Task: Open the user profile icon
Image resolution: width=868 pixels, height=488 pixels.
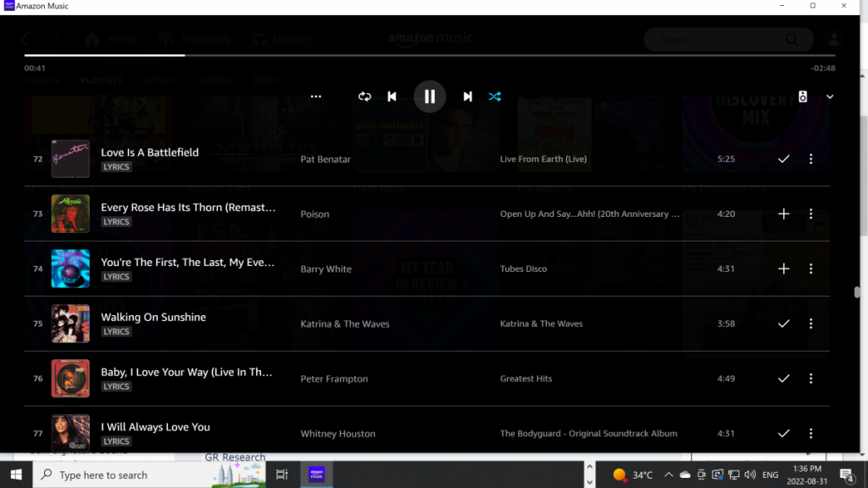Action: pos(834,40)
